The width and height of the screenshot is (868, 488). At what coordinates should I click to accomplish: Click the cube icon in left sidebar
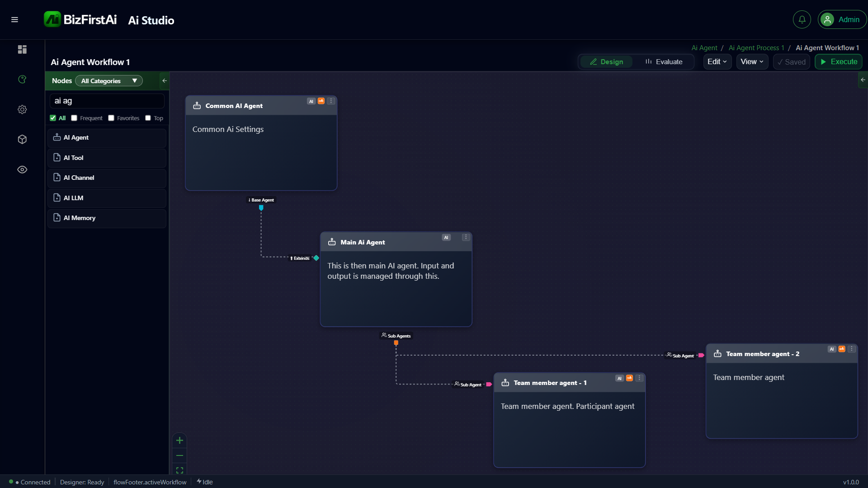pyautogui.click(x=22, y=140)
